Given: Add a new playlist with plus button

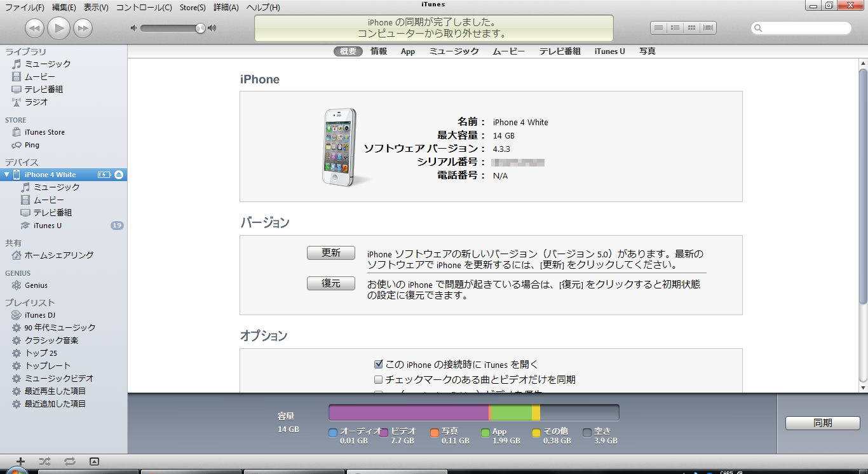Looking at the screenshot, I should point(20,461).
